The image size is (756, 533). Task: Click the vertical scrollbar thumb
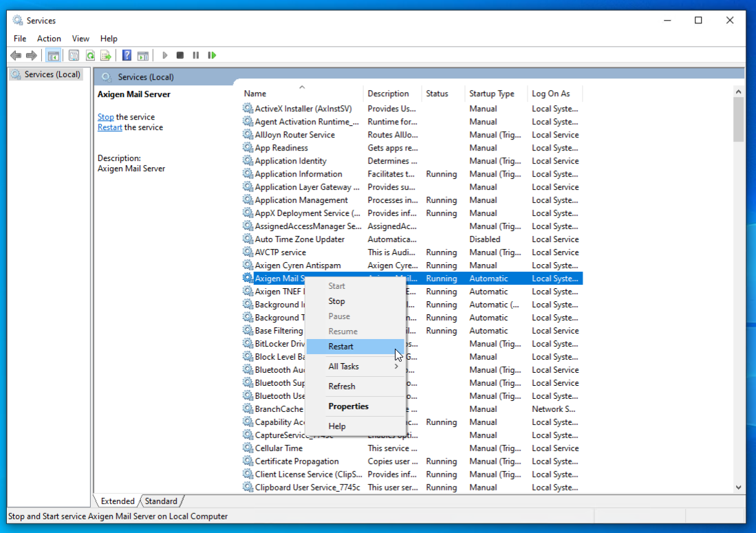tap(738, 120)
